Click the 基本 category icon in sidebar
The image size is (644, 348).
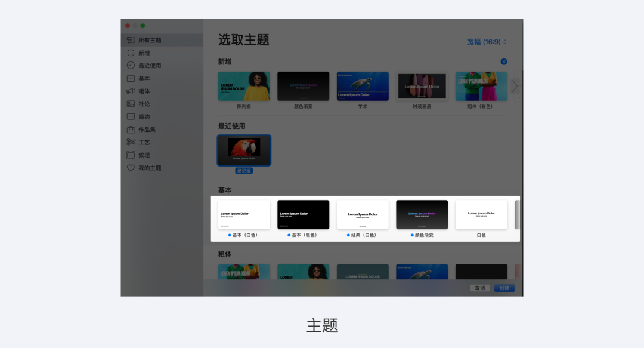(x=131, y=78)
